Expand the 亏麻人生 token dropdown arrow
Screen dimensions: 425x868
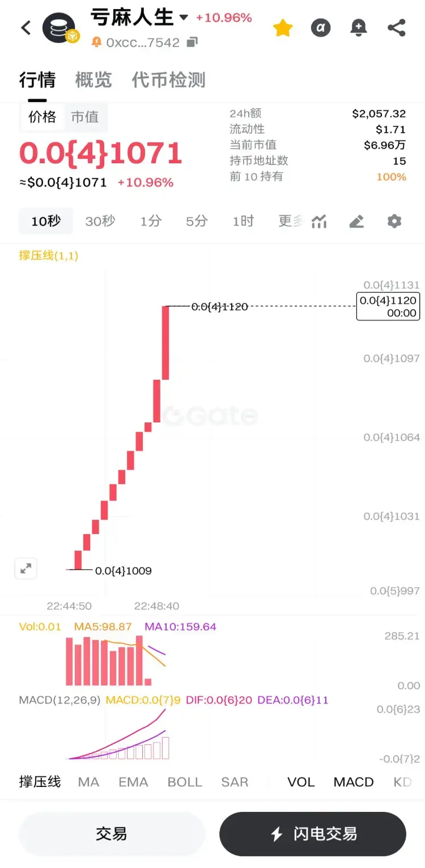pyautogui.click(x=184, y=18)
